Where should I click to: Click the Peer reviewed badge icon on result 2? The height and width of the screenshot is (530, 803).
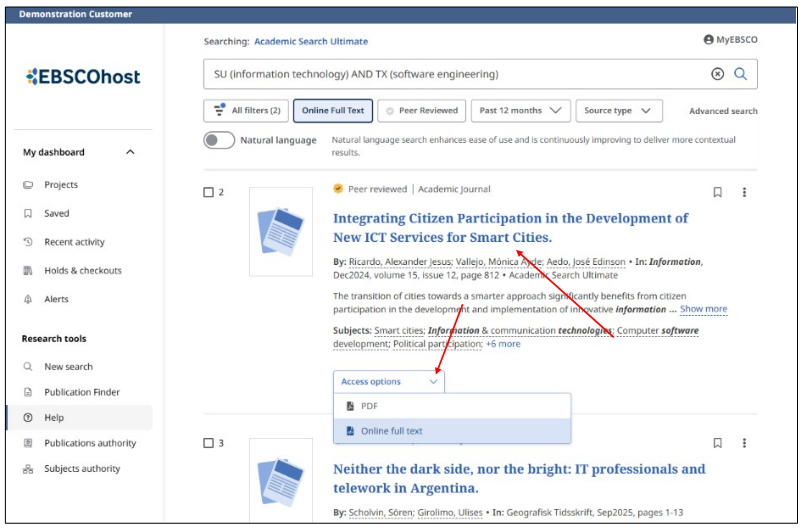tap(338, 189)
